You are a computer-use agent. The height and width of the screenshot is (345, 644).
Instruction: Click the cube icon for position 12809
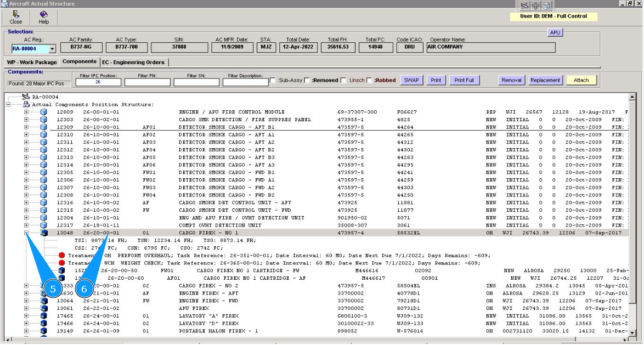click(x=44, y=112)
